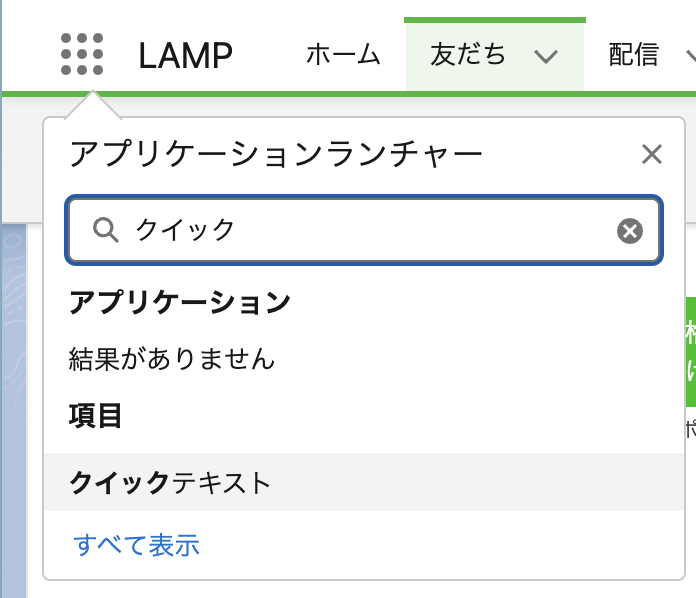Go to the 配信 tab
This screenshot has height=598, width=696.
pyautogui.click(x=633, y=55)
